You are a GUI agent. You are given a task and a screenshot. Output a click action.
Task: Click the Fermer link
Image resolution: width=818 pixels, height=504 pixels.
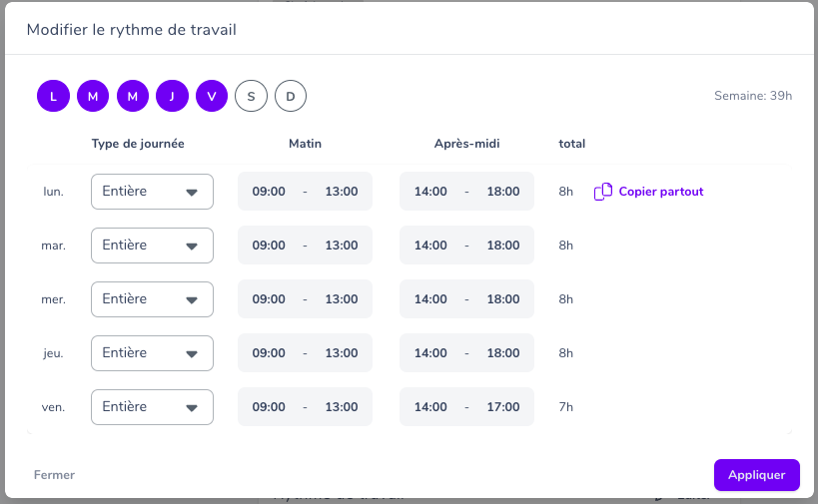[x=54, y=475]
